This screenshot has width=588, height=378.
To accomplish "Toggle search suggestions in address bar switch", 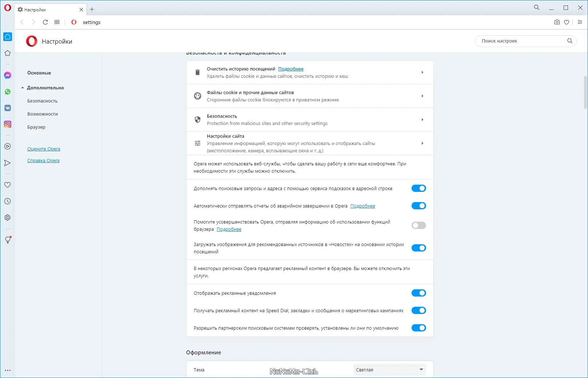I will pos(418,188).
